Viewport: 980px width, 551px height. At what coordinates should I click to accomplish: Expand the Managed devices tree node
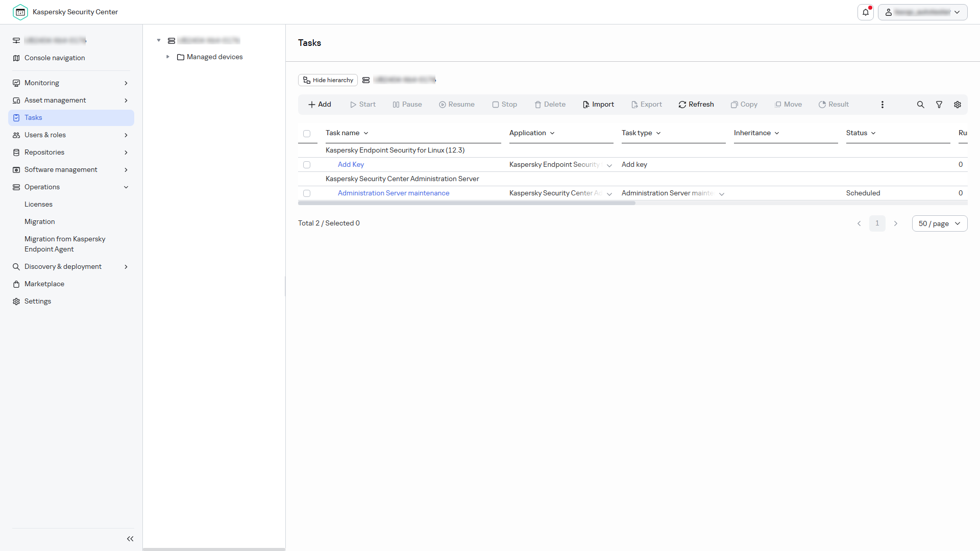tap(168, 57)
